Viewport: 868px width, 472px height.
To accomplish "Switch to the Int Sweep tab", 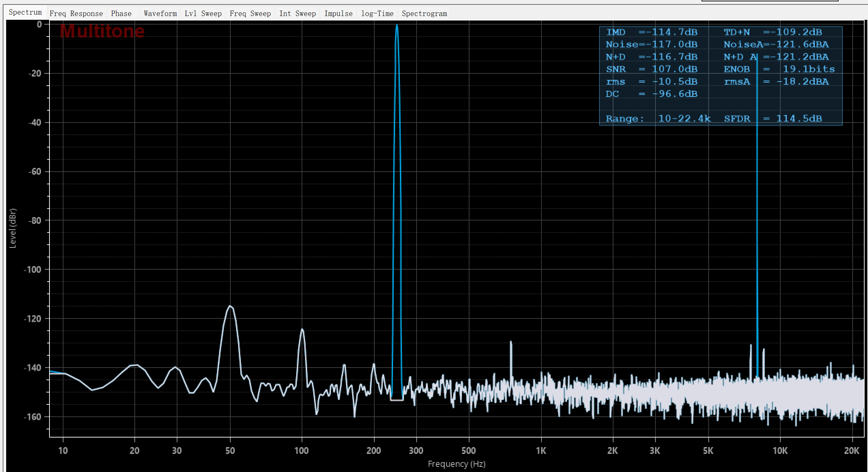I will pyautogui.click(x=297, y=13).
